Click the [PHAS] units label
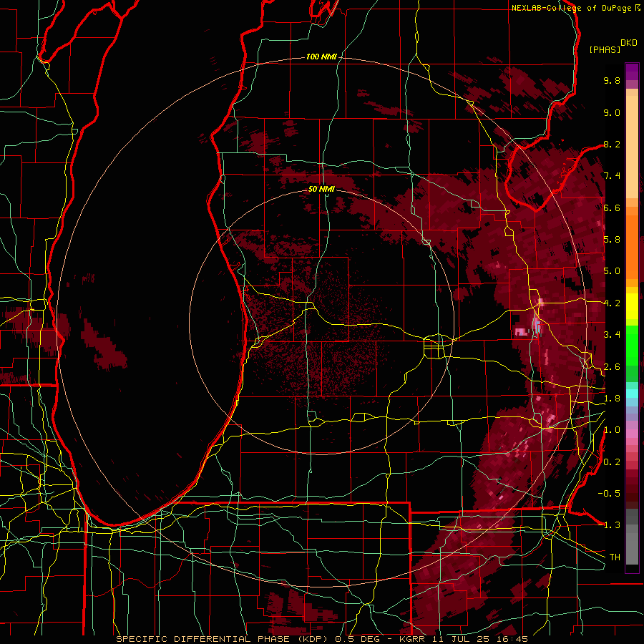 tap(605, 49)
